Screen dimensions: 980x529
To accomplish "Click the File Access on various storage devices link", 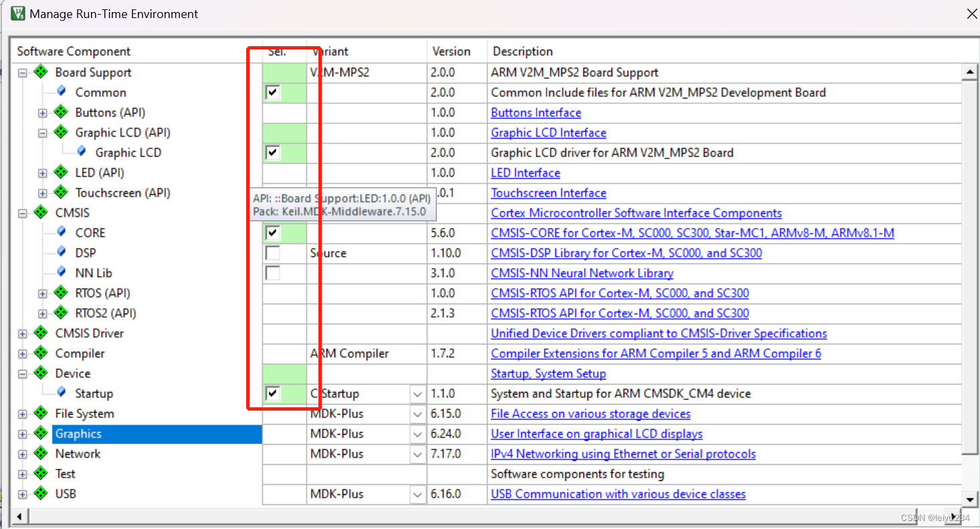I will tap(590, 413).
